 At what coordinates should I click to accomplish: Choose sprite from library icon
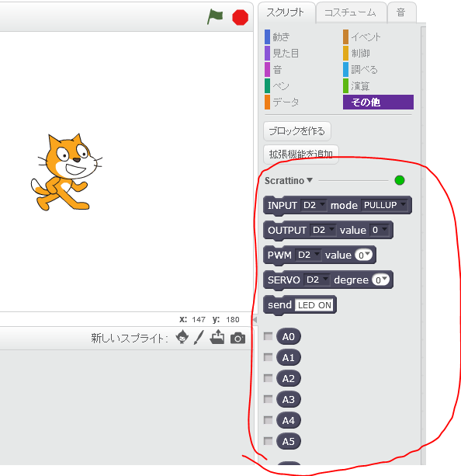[x=182, y=337]
